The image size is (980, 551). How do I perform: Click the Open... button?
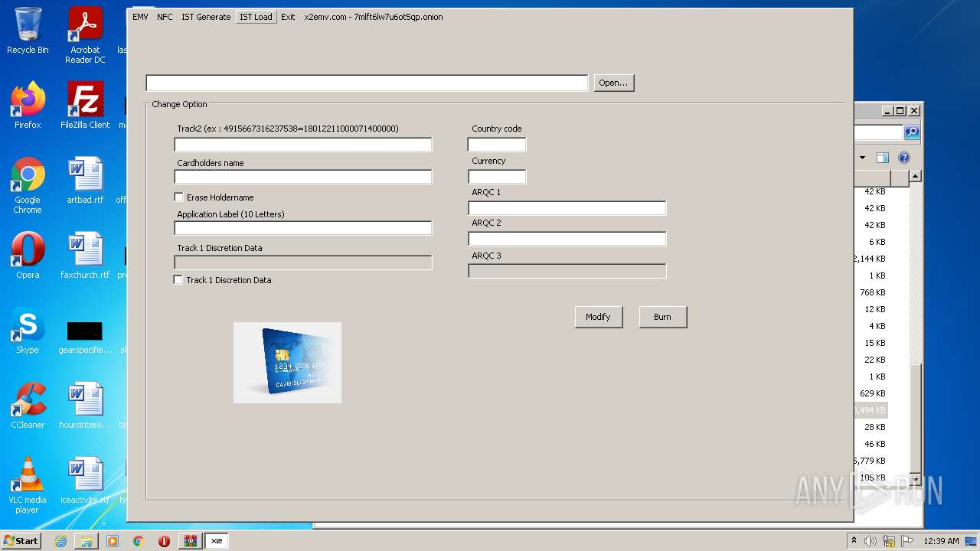click(613, 83)
